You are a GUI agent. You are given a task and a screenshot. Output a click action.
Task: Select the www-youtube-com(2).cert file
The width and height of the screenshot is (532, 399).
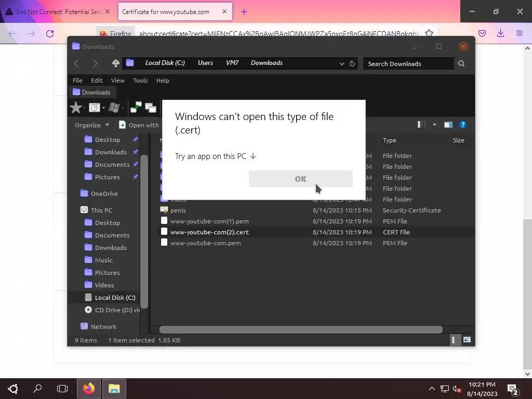pos(209,232)
